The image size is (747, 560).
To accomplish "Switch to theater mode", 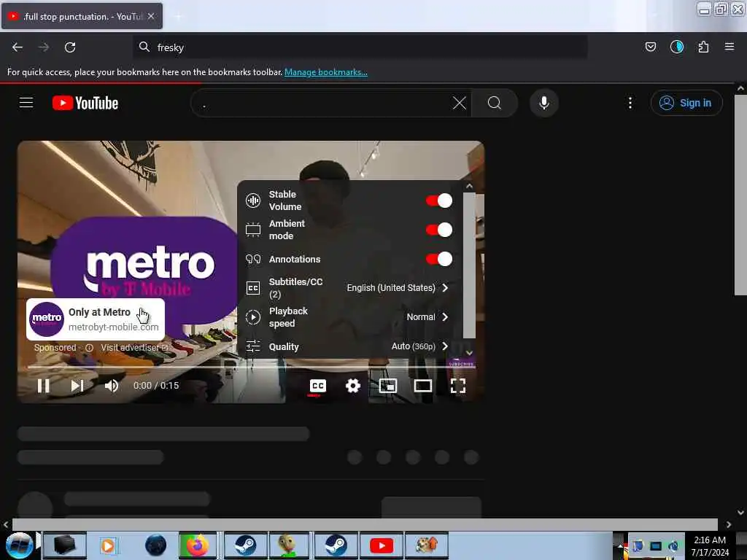I will (423, 386).
